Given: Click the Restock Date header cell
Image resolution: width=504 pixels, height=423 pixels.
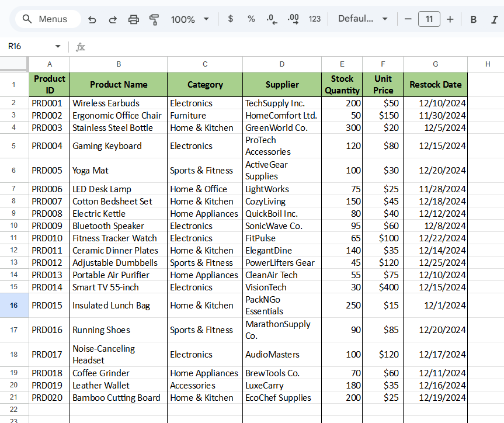Looking at the screenshot, I should pyautogui.click(x=435, y=85).
